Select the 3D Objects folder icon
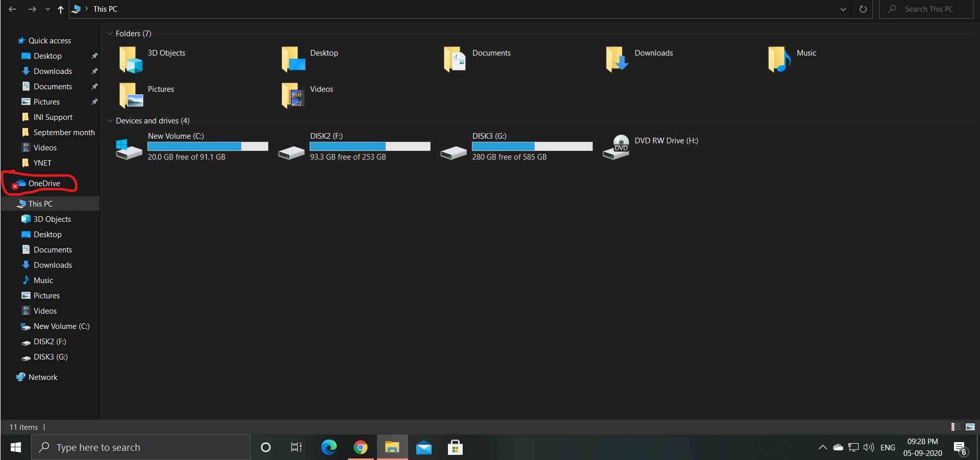 coord(131,60)
